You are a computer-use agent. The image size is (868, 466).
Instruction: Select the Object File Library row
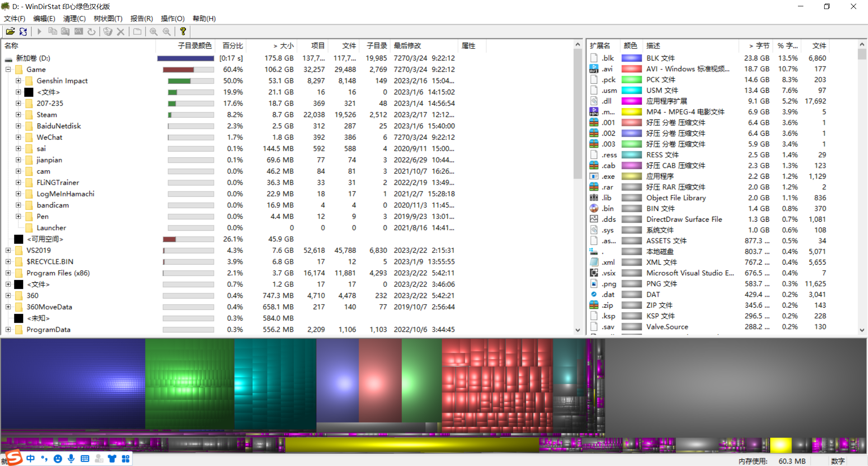click(x=722, y=198)
